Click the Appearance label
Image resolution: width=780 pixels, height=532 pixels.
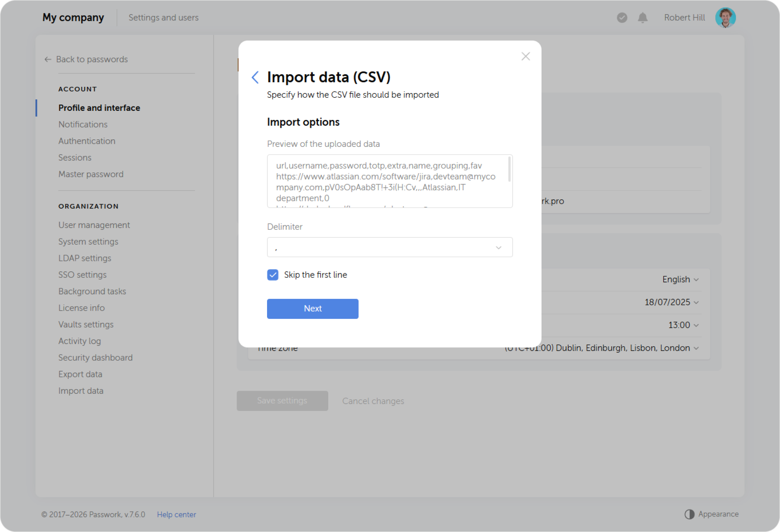coord(718,514)
